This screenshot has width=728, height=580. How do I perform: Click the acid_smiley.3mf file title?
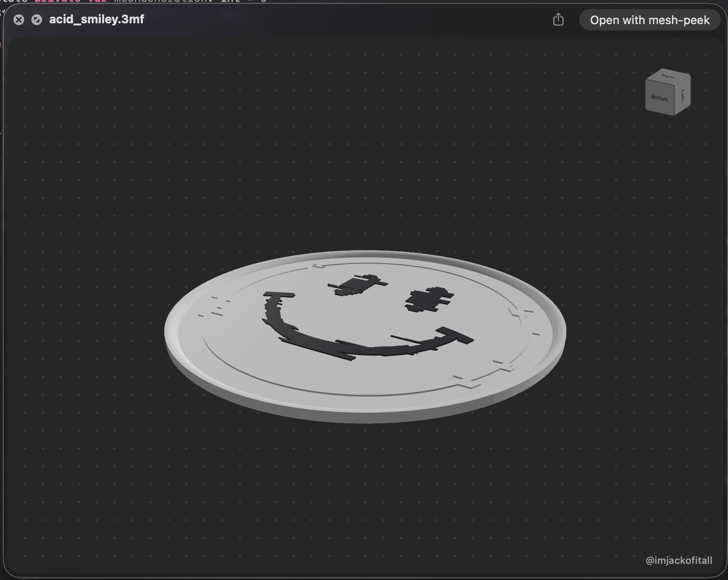pos(97,19)
